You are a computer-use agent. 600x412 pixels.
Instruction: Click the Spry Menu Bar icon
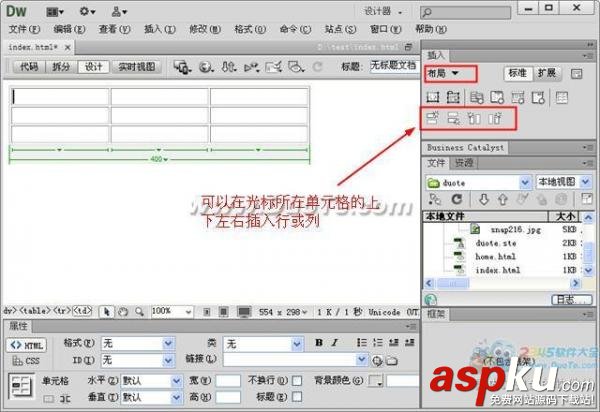tap(477, 98)
